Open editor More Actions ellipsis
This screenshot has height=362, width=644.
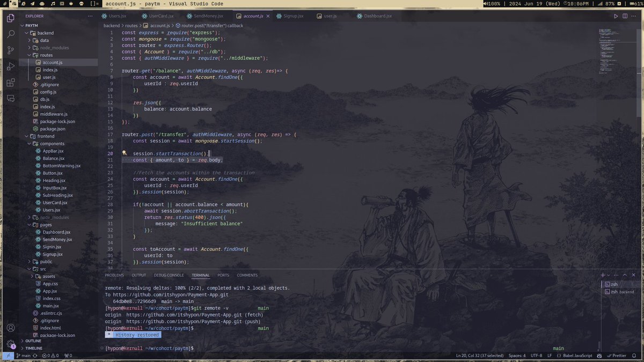click(x=634, y=16)
